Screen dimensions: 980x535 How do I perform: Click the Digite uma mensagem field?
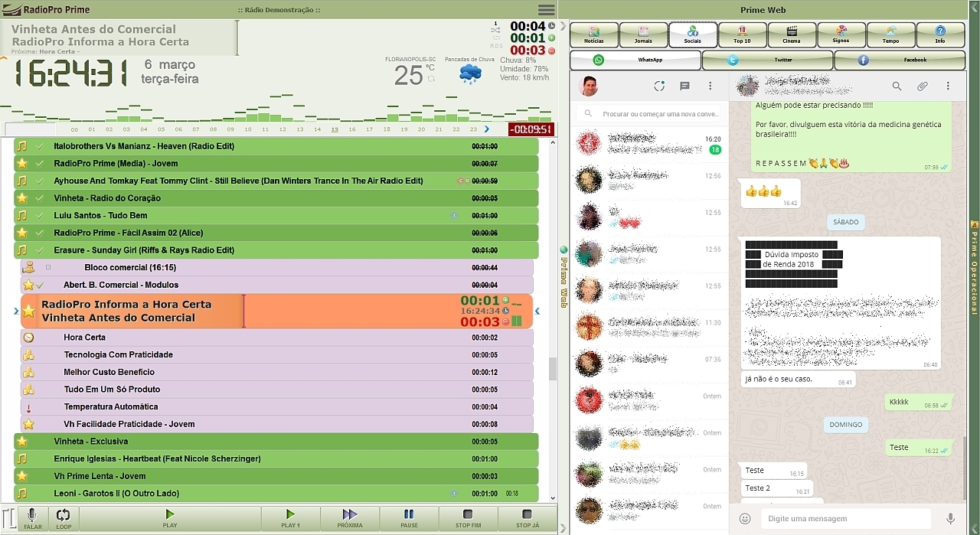(x=845, y=519)
